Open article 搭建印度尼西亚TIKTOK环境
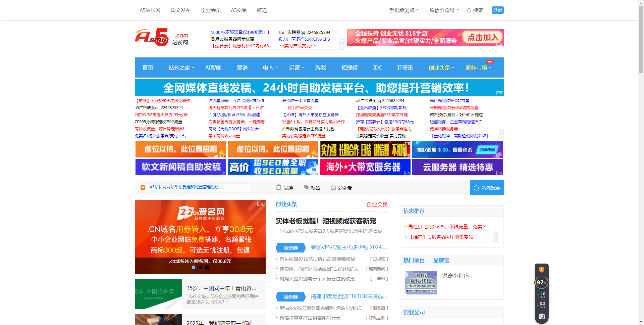This screenshot has height=325, width=644. click(349, 296)
